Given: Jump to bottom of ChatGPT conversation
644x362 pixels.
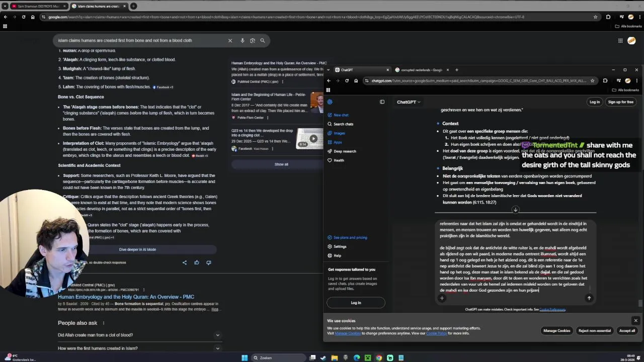Looking at the screenshot, I should tap(515, 210).
